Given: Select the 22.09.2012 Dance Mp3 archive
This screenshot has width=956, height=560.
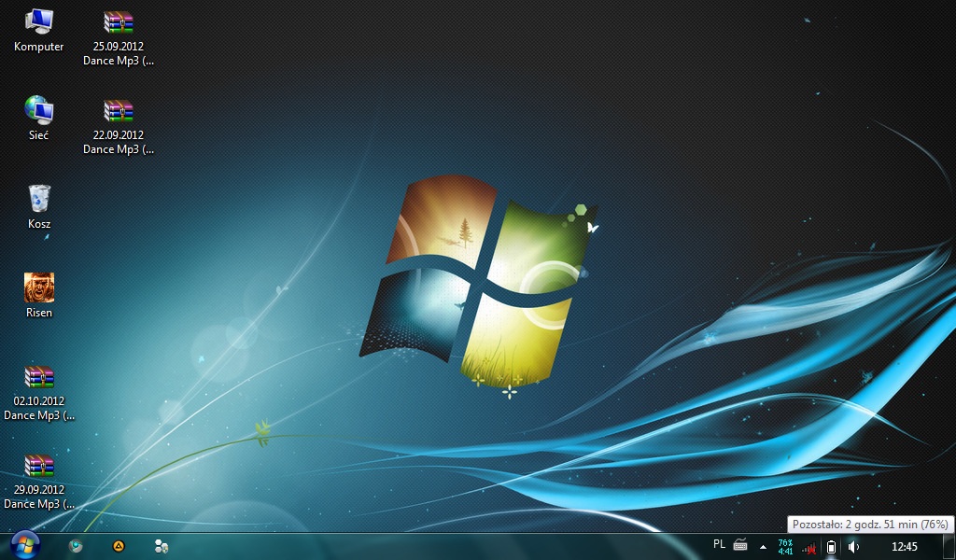Looking at the screenshot, I should pos(119,127).
